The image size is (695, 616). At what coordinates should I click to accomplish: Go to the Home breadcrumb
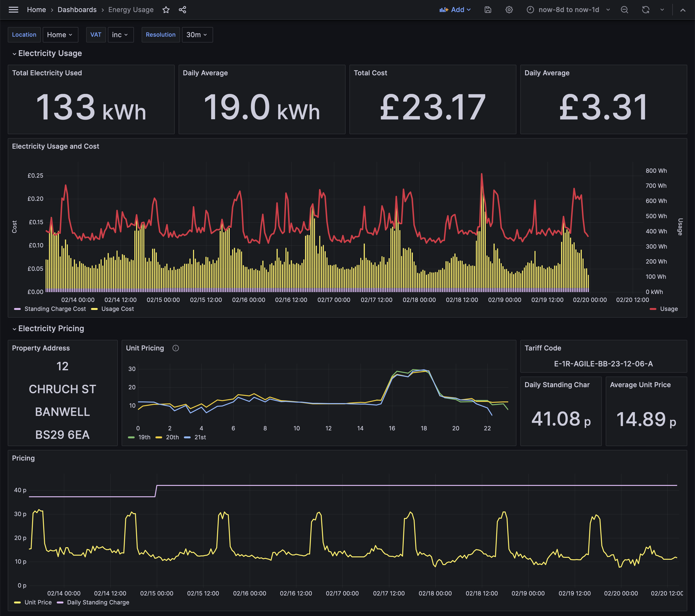coord(36,10)
